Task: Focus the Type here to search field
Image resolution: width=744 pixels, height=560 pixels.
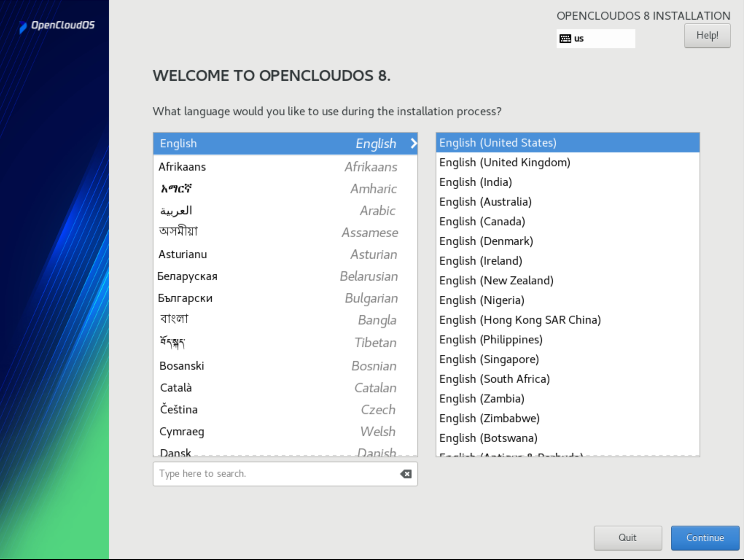Action: [x=285, y=474]
